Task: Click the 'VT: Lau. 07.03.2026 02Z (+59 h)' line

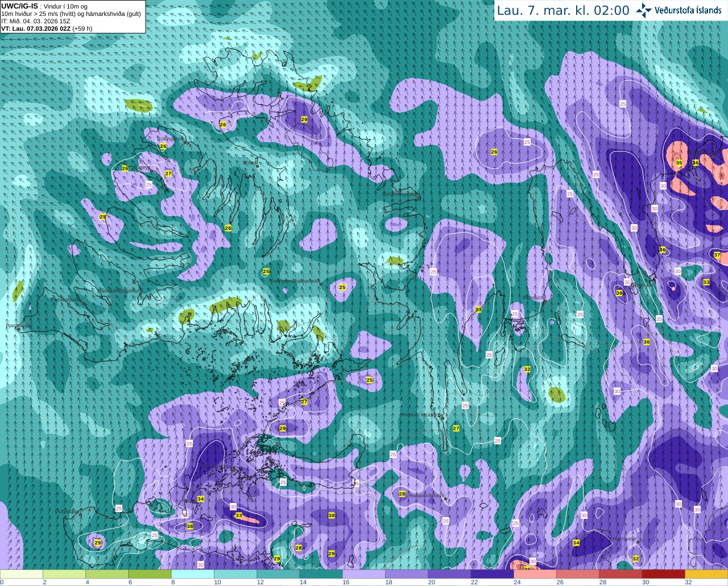Action: 47,28
